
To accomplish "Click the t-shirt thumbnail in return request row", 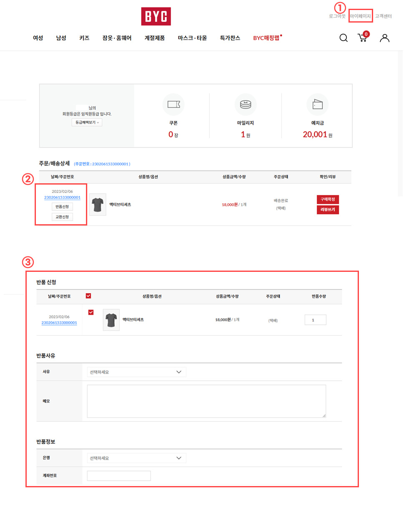I will tap(111, 320).
